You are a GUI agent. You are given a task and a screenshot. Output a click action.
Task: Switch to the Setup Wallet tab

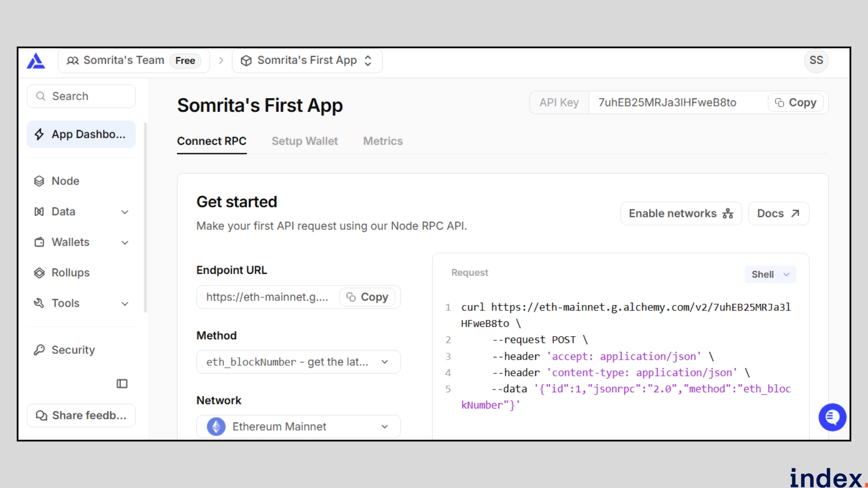(305, 141)
